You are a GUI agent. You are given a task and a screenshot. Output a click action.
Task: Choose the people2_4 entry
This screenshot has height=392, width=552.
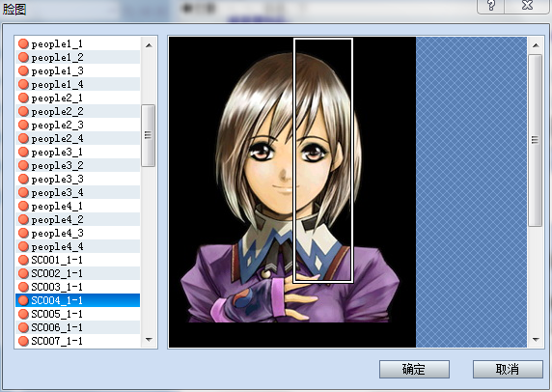(78, 138)
